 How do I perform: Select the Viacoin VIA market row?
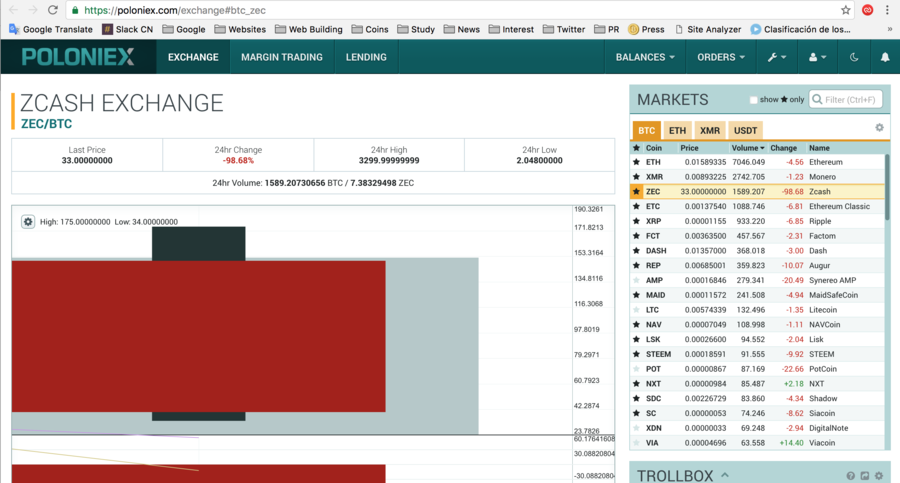757,443
